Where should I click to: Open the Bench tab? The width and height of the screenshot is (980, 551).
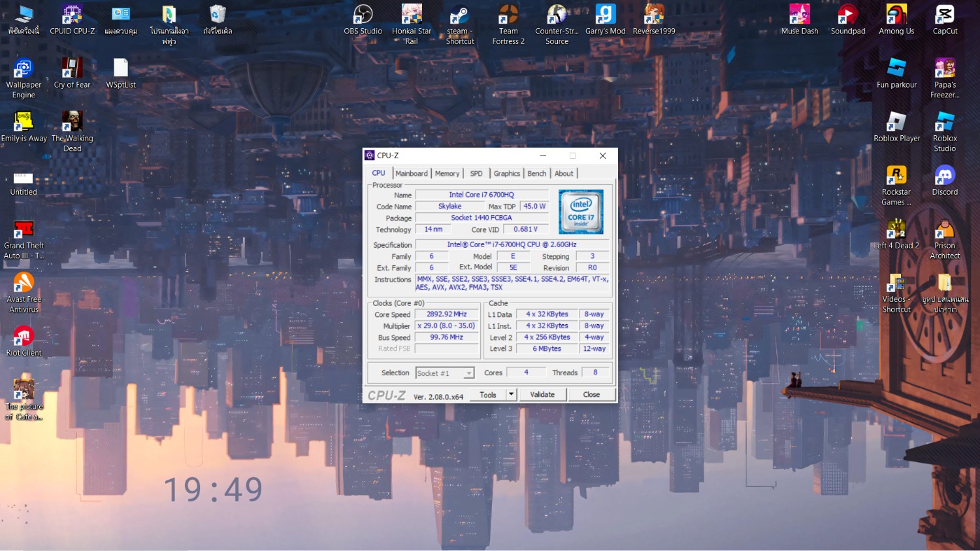click(x=537, y=173)
